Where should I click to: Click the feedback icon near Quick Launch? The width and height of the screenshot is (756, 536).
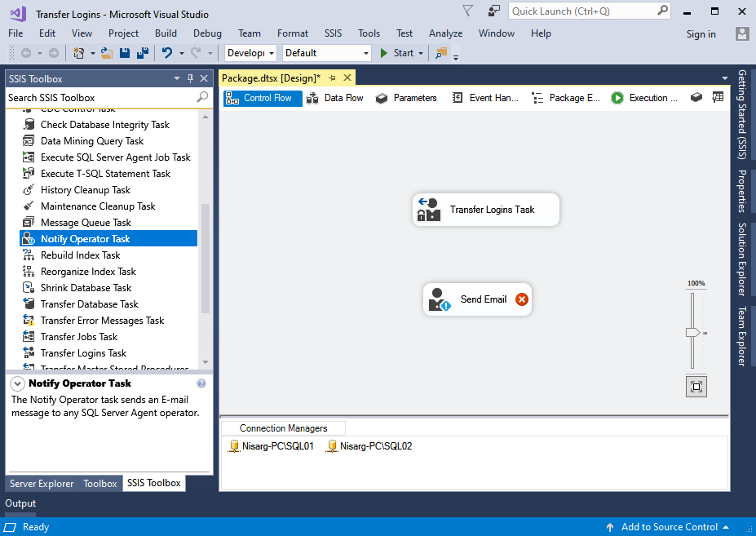pos(493,11)
